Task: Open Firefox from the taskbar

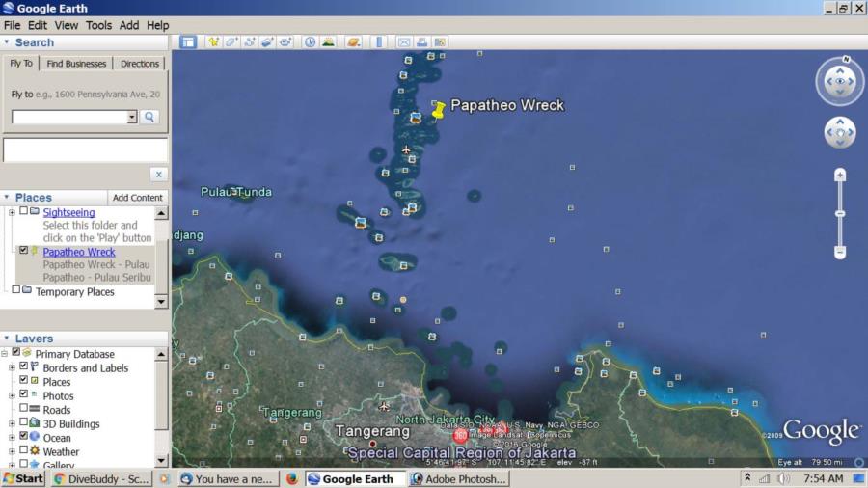Action: click(291, 478)
